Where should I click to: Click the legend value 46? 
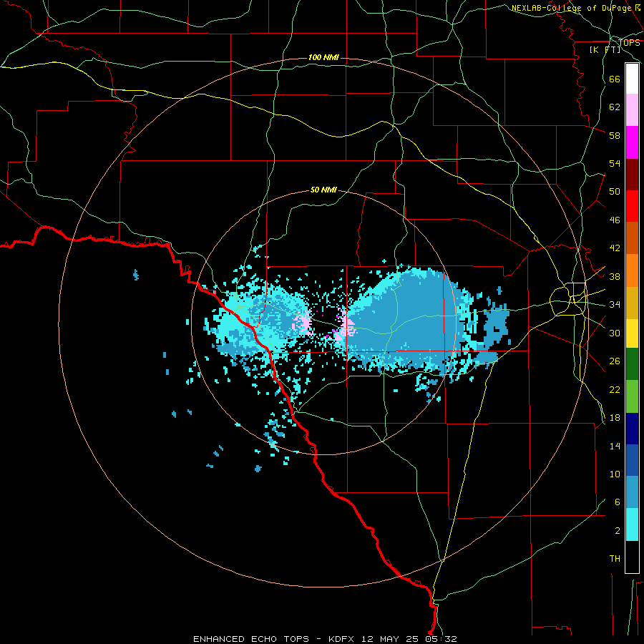615,220
